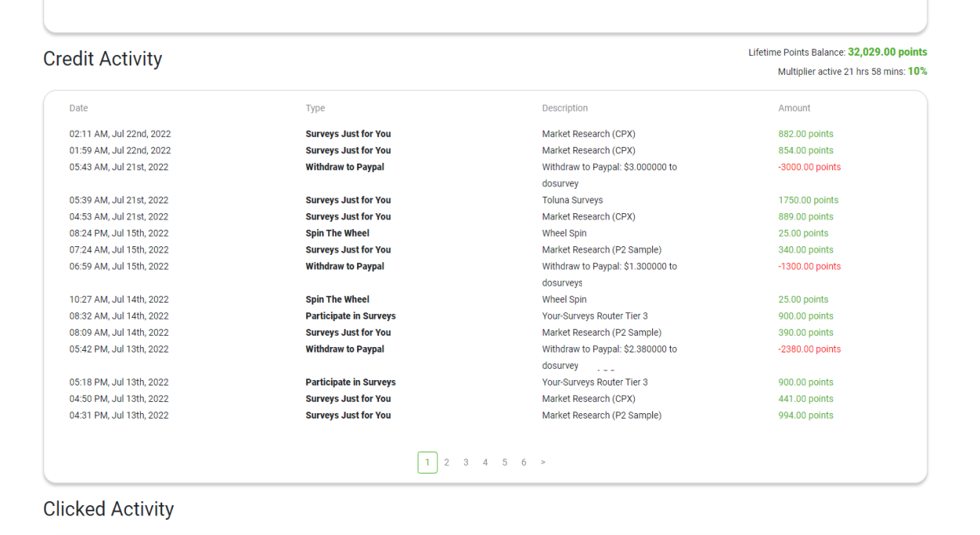Open page 5 in the pagination

pos(504,463)
